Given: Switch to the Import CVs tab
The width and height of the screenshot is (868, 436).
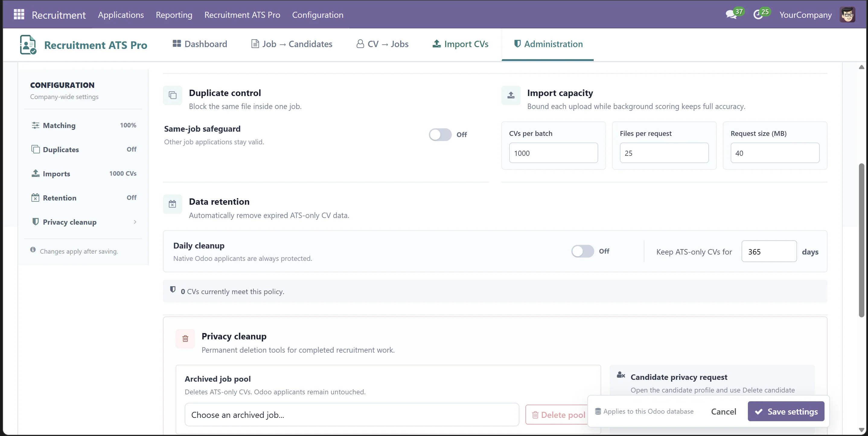Looking at the screenshot, I should tap(460, 44).
